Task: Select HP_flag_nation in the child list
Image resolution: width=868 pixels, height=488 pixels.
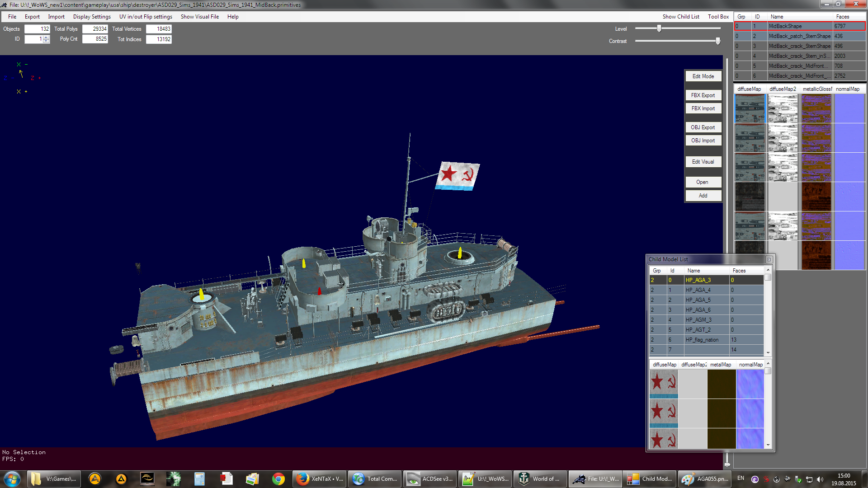Action: coord(702,340)
